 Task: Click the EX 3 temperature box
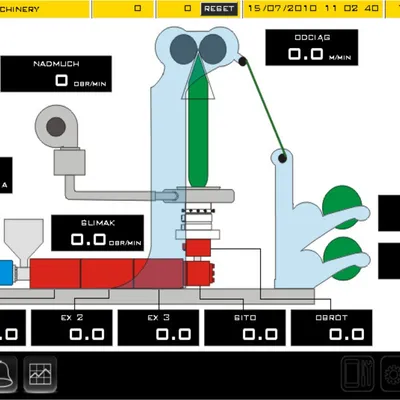[x=158, y=328]
